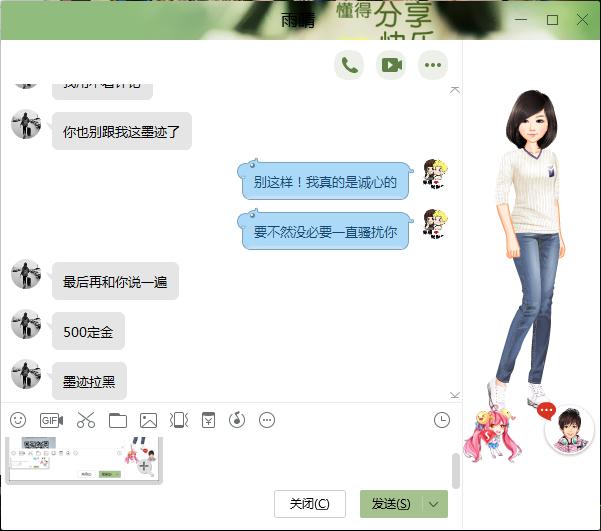Start a voice call
This screenshot has height=531, width=601.
tap(349, 65)
